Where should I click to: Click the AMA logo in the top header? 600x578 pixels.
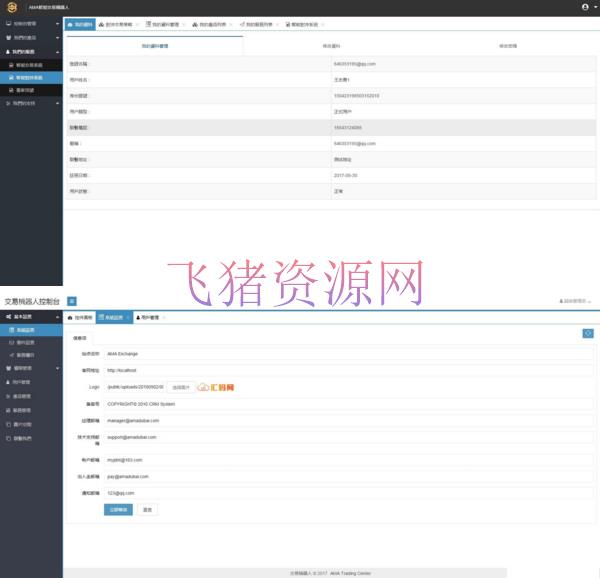(x=11, y=7)
